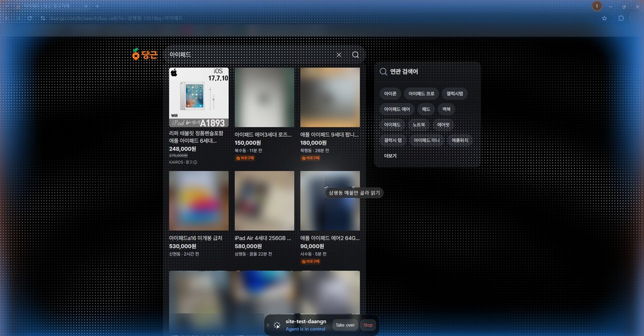This screenshot has width=644, height=336.
Task: Click the 바로구매 badge under 150,000원
Action: [x=245, y=158]
